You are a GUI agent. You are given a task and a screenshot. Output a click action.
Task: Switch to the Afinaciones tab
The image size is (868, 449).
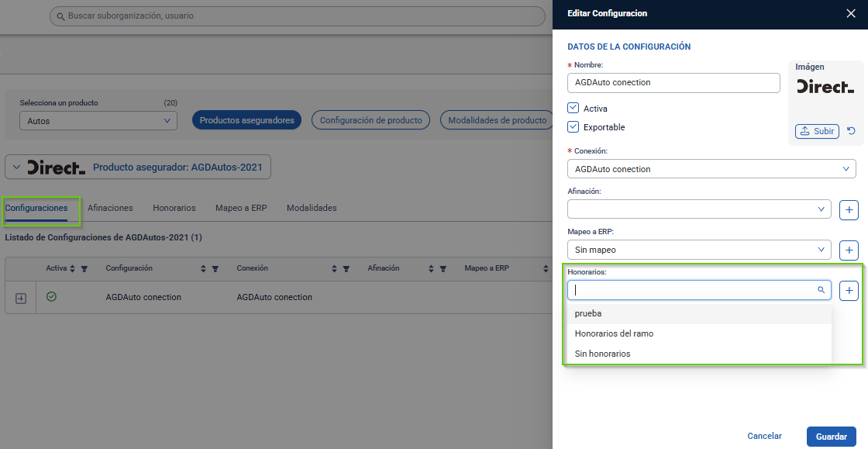pyautogui.click(x=110, y=208)
